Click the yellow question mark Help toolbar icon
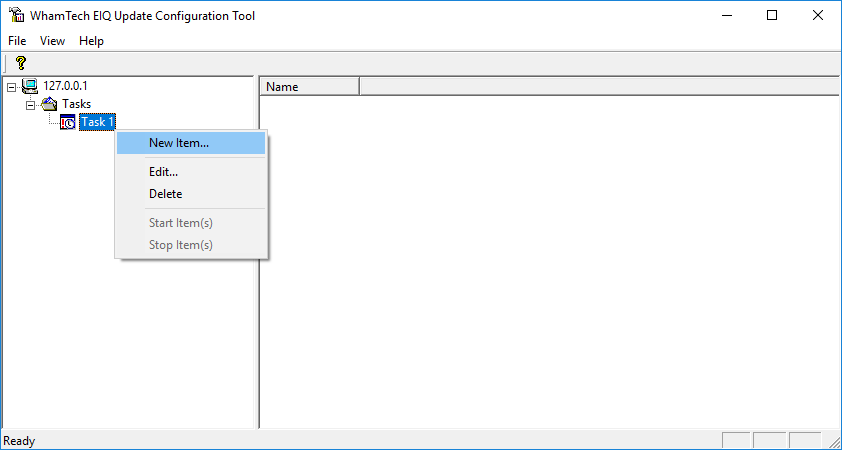Screen dimensions: 842x450 click(x=20, y=63)
